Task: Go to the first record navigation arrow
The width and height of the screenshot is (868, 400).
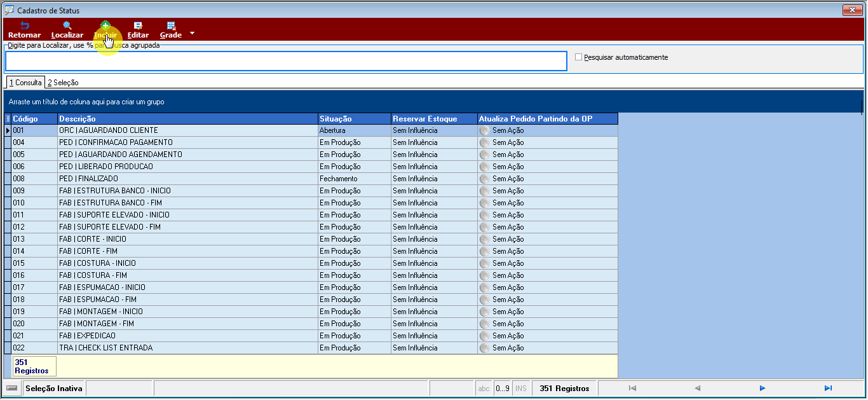Action: point(632,388)
